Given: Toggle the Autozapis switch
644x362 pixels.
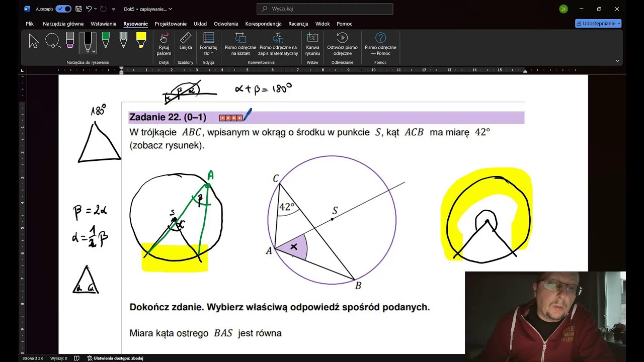Looking at the screenshot, I should click(x=63, y=9).
